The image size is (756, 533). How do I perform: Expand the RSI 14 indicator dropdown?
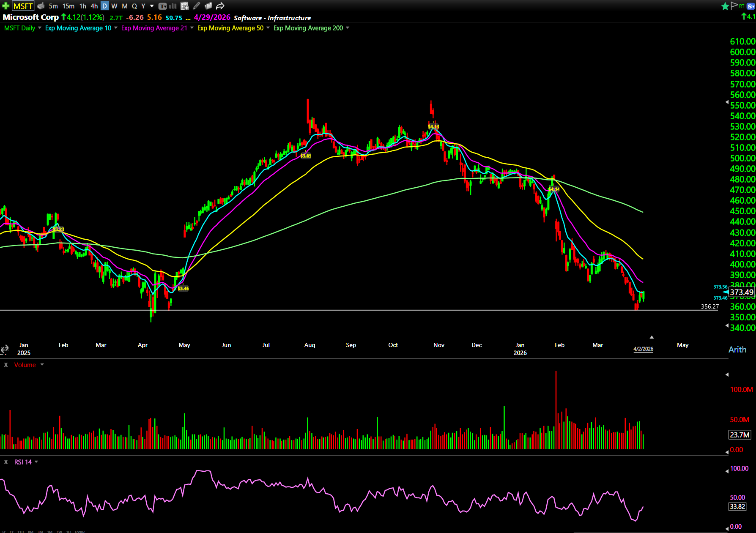coord(36,462)
